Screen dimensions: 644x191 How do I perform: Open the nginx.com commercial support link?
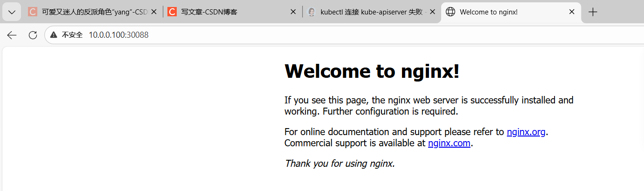pyautogui.click(x=449, y=143)
